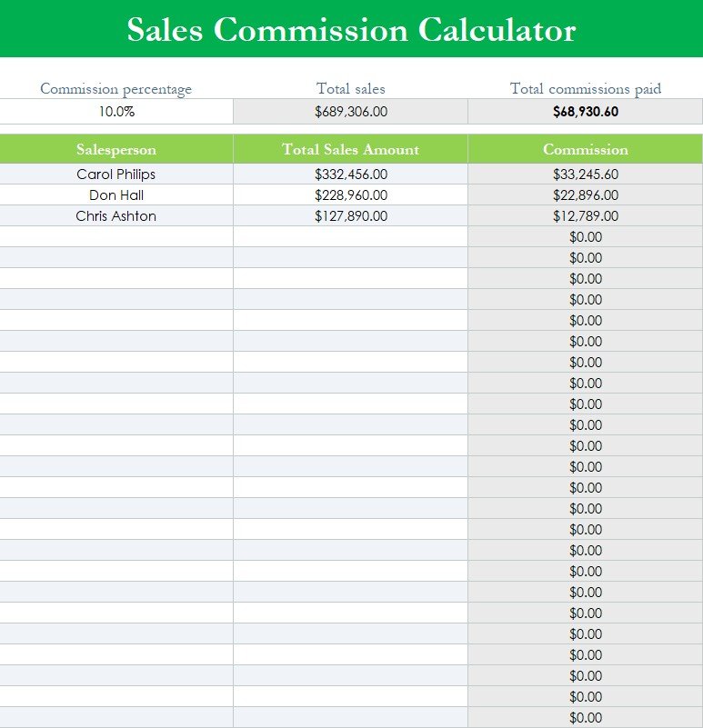Click the Total commissions paid label

point(586,88)
